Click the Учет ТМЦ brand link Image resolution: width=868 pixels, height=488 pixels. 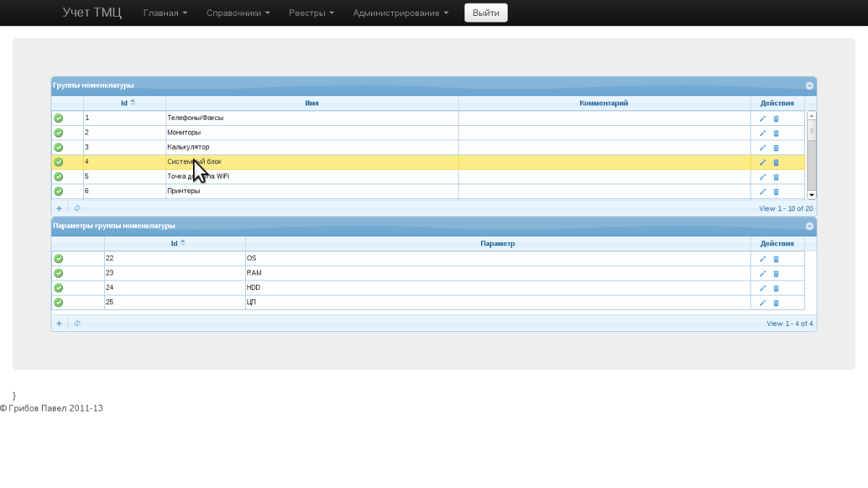point(92,12)
